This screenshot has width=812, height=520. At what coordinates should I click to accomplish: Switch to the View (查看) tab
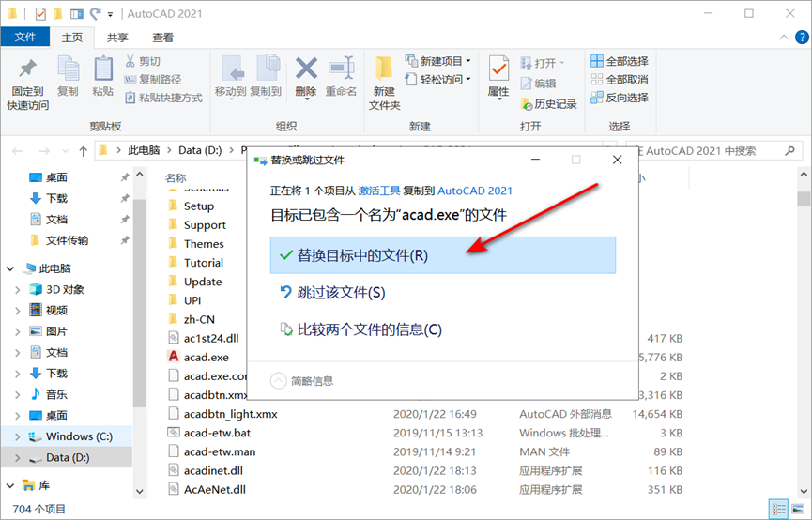[163, 38]
